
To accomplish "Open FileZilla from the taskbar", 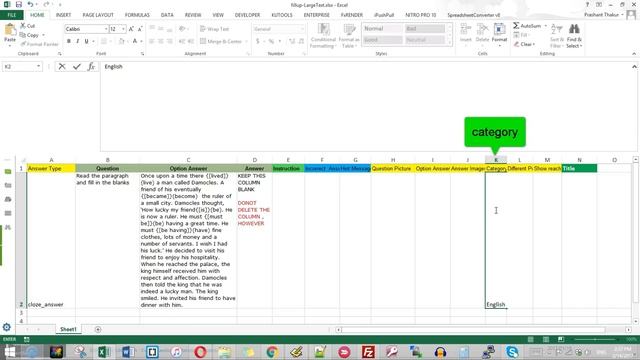I will click(368, 351).
